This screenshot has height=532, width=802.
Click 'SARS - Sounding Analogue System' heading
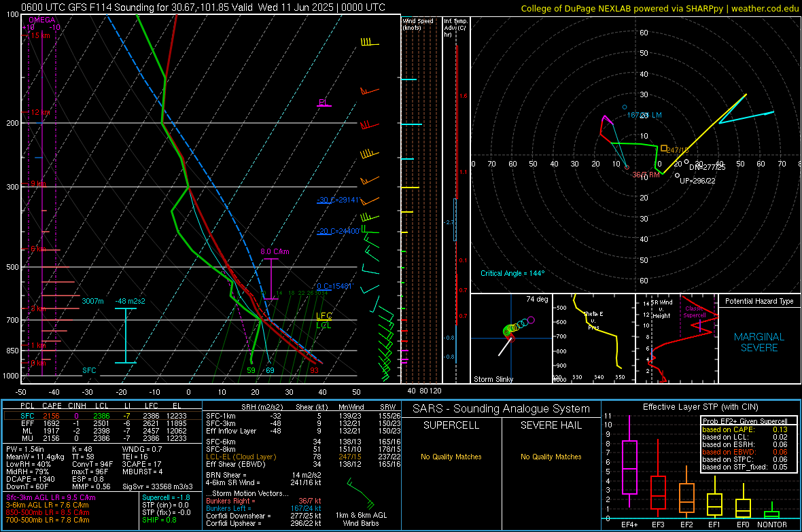point(502,409)
